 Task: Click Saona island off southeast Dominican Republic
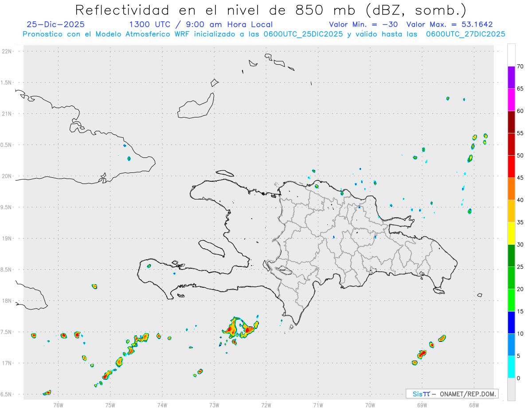[439, 291]
